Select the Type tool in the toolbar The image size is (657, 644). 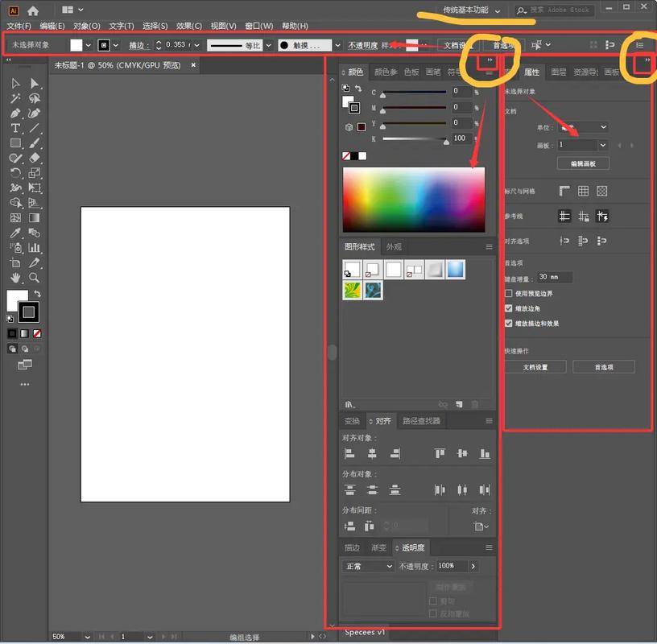pyautogui.click(x=15, y=128)
